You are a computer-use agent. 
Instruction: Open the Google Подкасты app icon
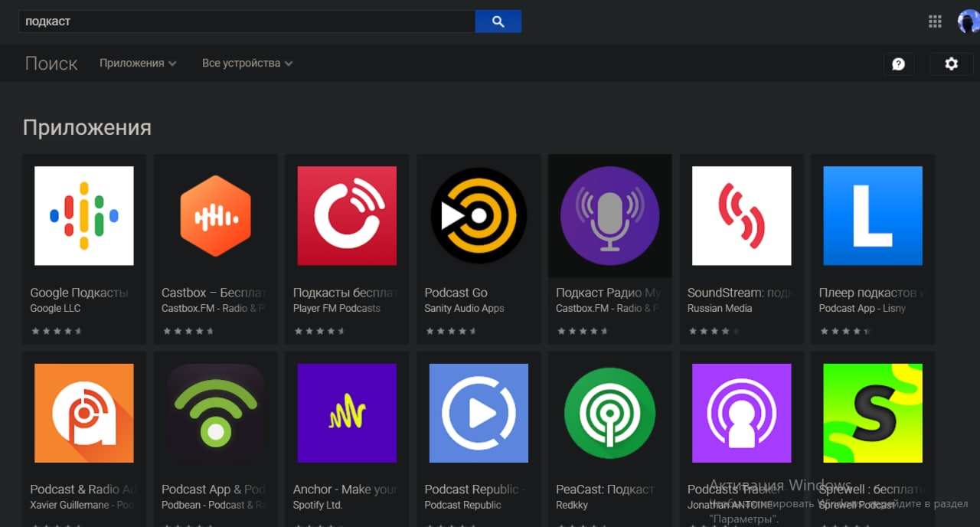84,216
